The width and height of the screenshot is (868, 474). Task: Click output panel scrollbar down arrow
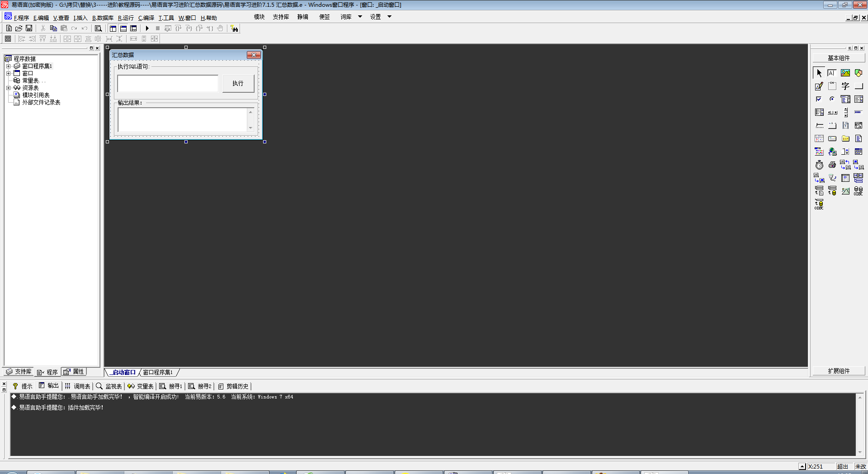click(860, 452)
